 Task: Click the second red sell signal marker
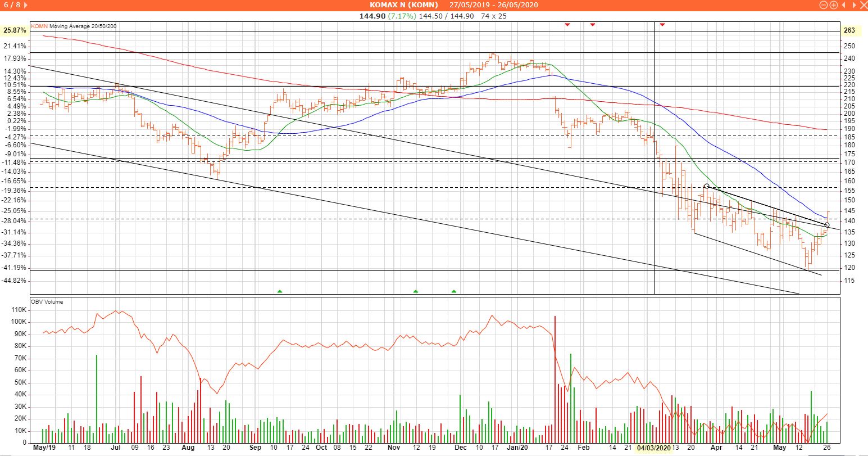coord(593,25)
